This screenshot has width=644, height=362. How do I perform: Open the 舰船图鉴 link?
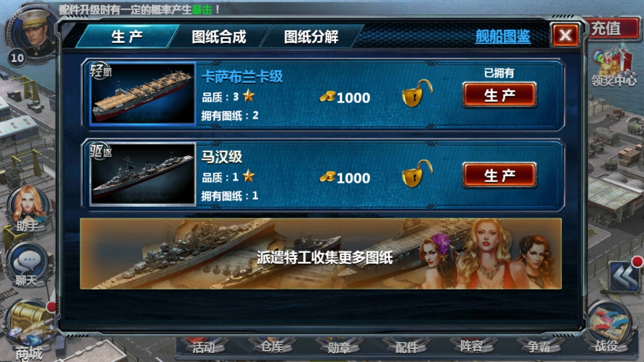[503, 36]
